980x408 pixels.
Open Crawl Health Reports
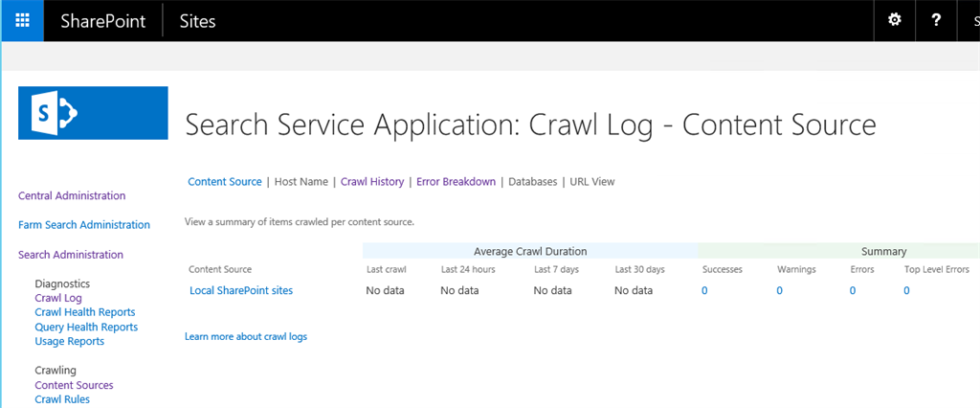click(x=84, y=312)
